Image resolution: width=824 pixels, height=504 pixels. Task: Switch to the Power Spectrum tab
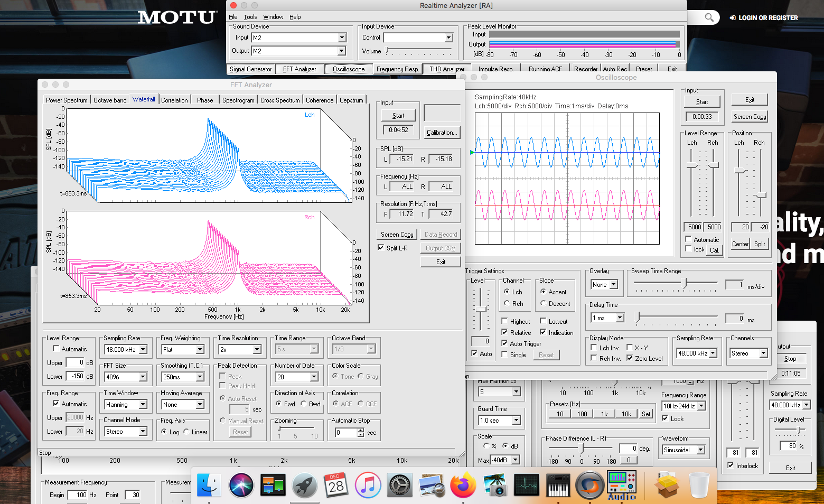[x=67, y=100]
